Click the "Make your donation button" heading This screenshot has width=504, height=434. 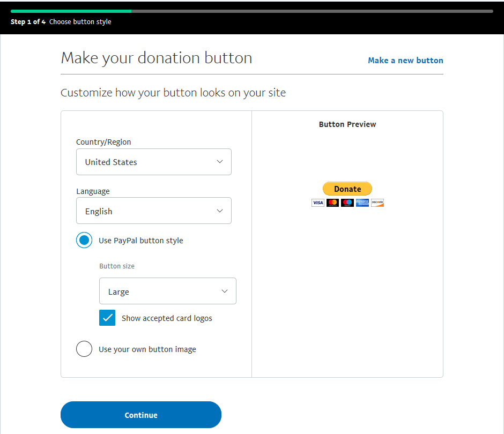click(x=157, y=58)
